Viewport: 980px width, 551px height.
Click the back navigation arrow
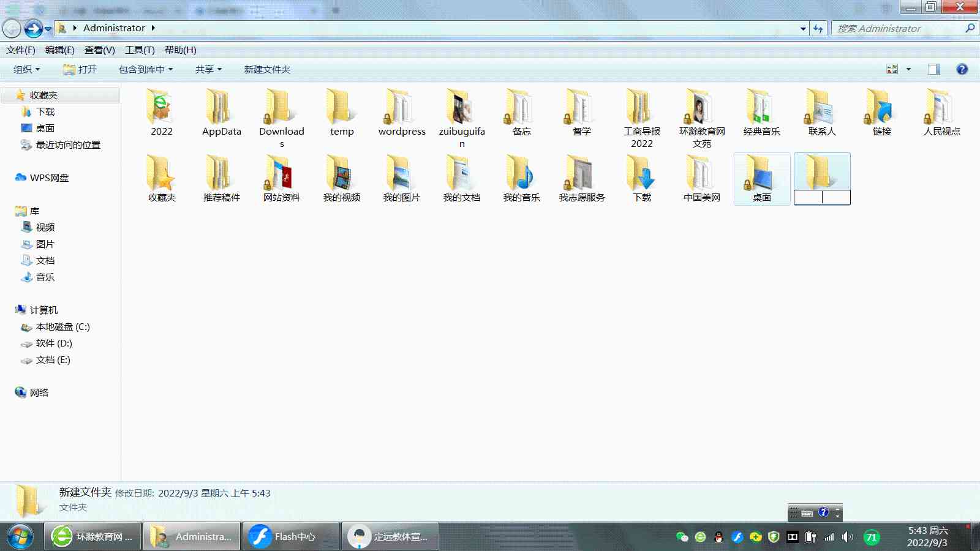click(x=12, y=28)
